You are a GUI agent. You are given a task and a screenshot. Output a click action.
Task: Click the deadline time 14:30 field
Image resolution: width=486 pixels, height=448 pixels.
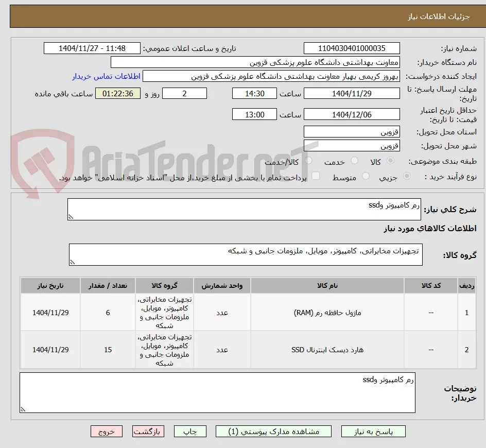point(254,93)
